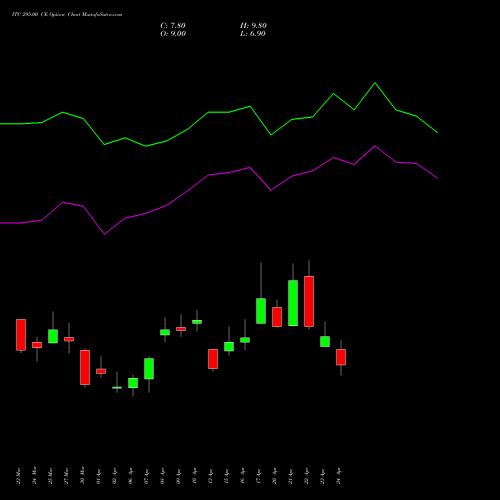Click the '09 Apr' date axis label
500x500 pixels.
click(178, 476)
